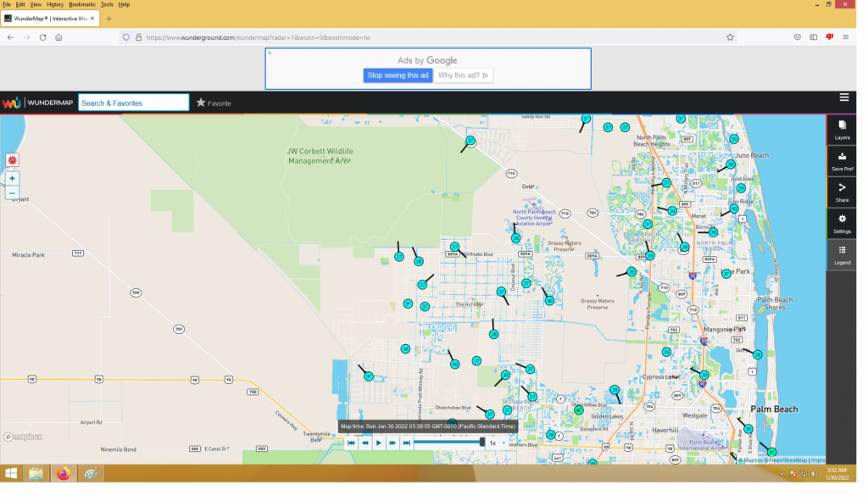Screen dimensions: 868x501
Task: Zoom out with the minus button
Action: [12, 193]
